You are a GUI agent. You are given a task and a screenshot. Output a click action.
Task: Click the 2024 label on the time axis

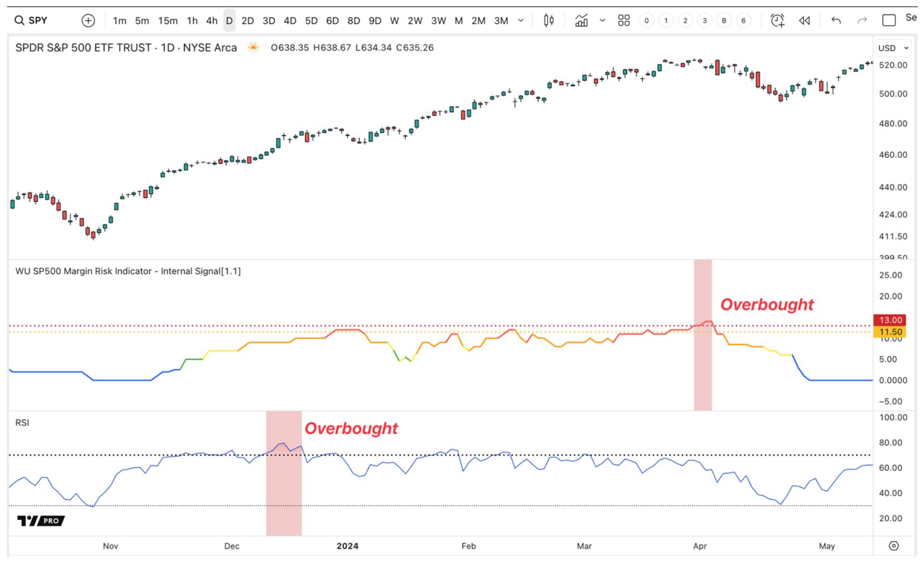pos(347,546)
